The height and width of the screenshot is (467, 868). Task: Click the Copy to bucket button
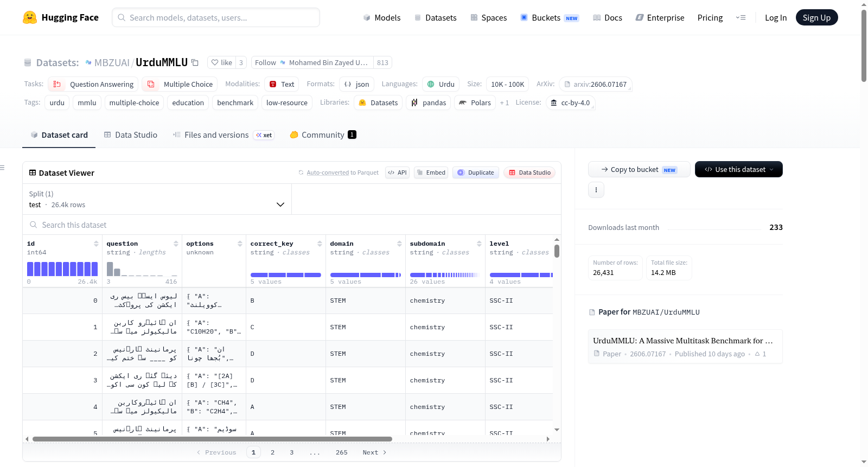[639, 169]
